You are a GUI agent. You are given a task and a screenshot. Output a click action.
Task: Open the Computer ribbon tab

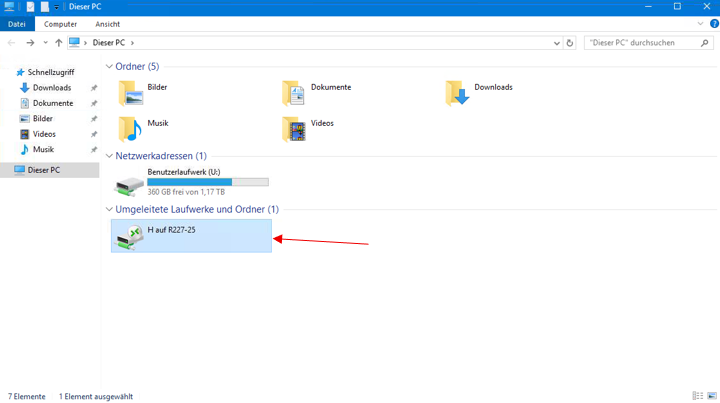[60, 24]
